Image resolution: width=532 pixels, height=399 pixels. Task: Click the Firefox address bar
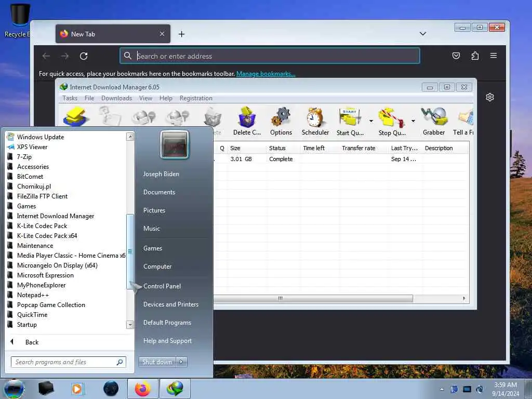point(270,56)
